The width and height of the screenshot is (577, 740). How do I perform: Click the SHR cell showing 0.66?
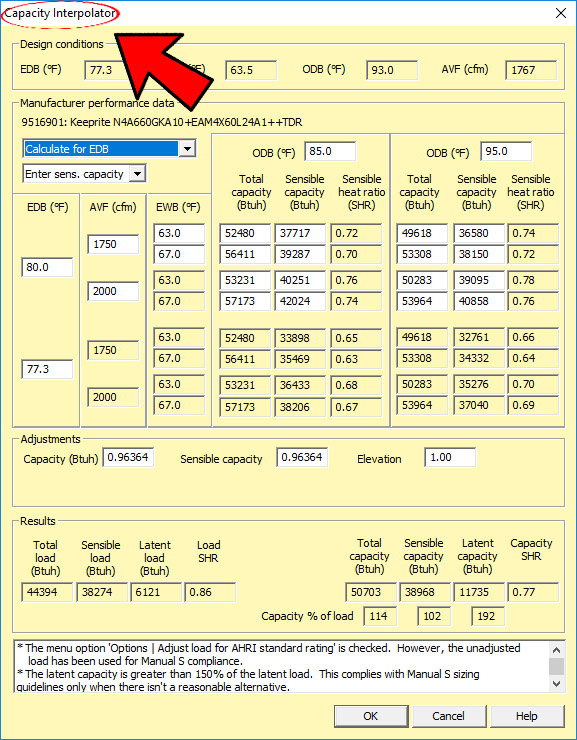tap(533, 337)
